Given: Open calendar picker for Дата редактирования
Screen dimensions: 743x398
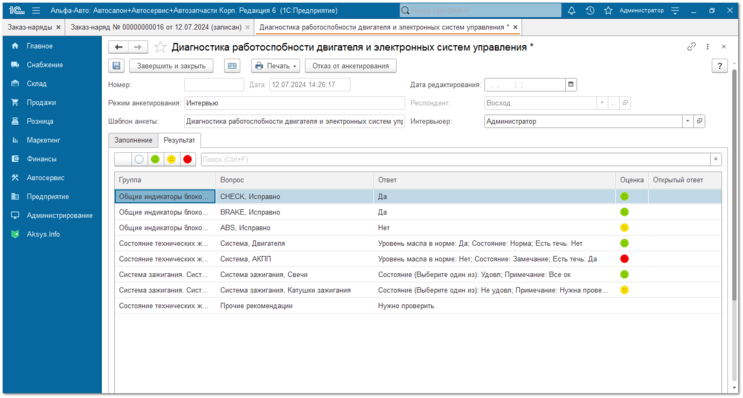Looking at the screenshot, I should coord(571,85).
